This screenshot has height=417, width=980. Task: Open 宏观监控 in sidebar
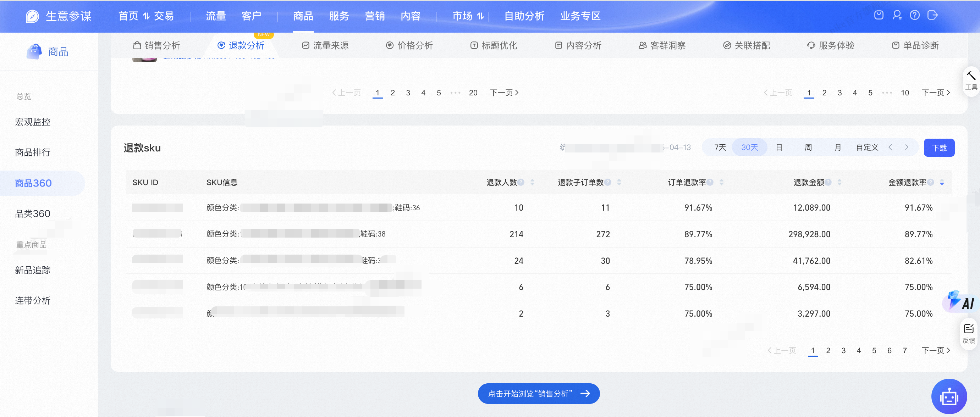(32, 122)
